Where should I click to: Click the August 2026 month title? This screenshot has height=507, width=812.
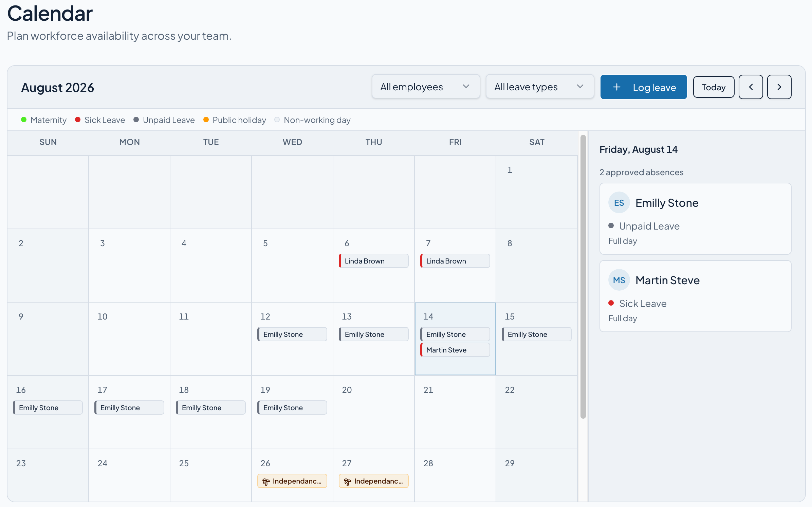(57, 88)
